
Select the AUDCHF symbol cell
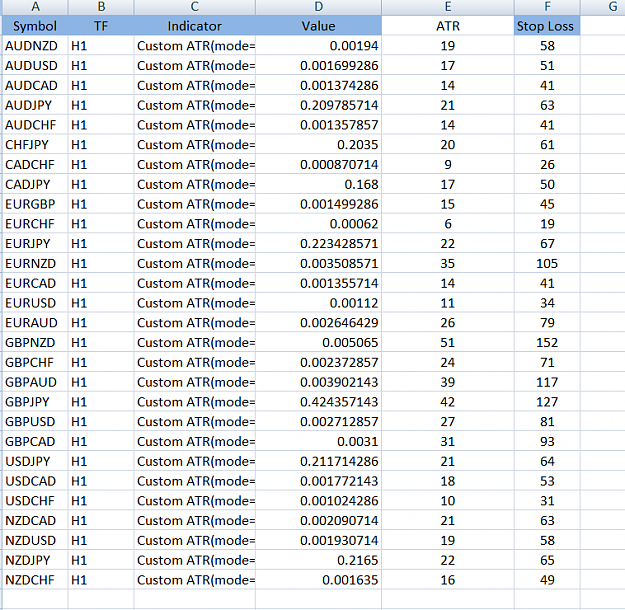(35, 125)
